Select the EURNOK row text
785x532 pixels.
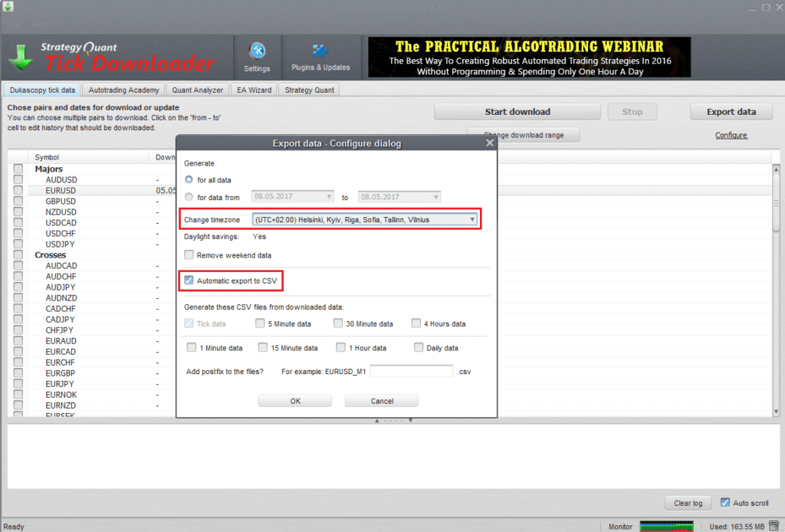coord(61,394)
